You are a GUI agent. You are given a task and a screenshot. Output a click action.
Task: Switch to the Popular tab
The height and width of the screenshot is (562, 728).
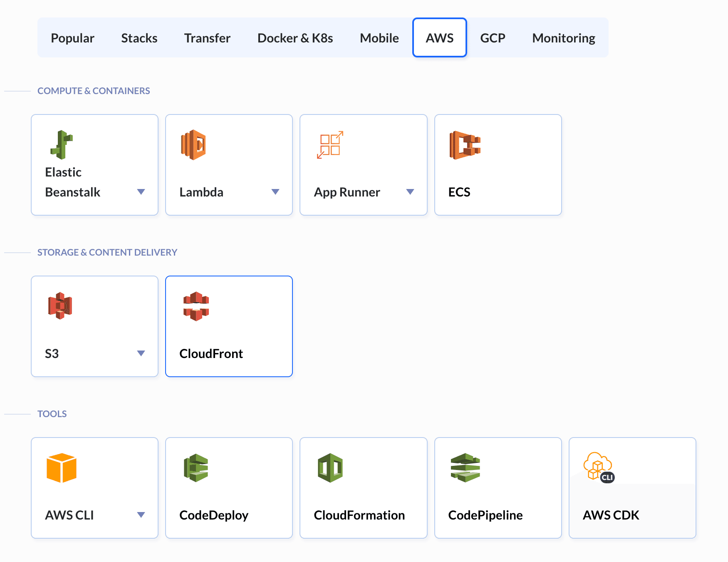72,37
